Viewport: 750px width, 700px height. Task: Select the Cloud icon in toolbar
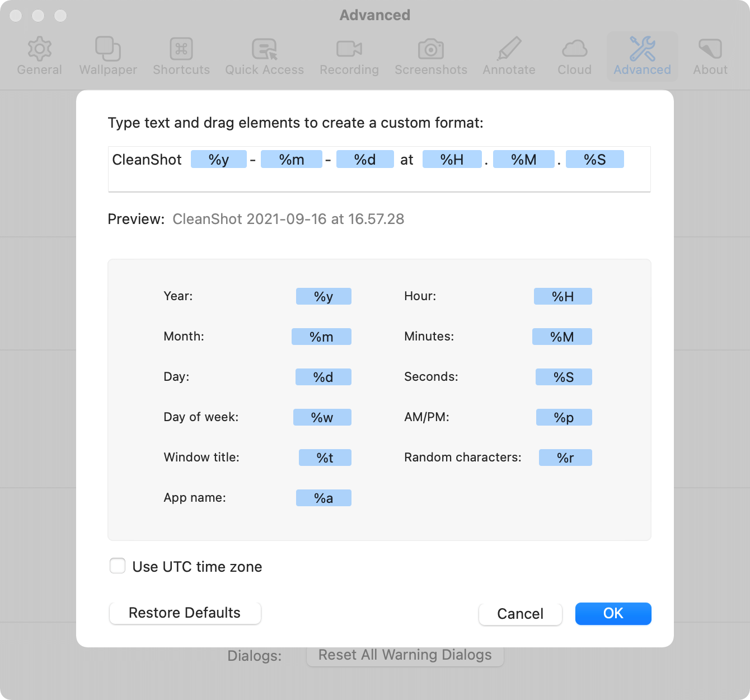pyautogui.click(x=574, y=49)
